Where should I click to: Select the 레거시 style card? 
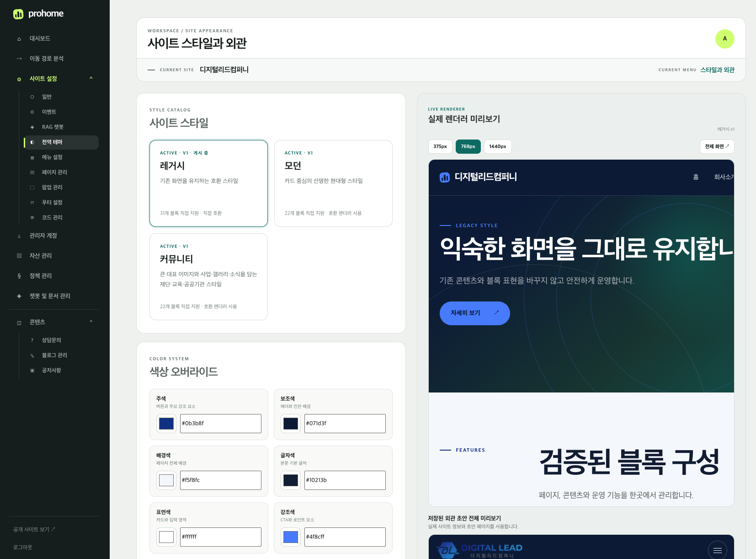[208, 183]
